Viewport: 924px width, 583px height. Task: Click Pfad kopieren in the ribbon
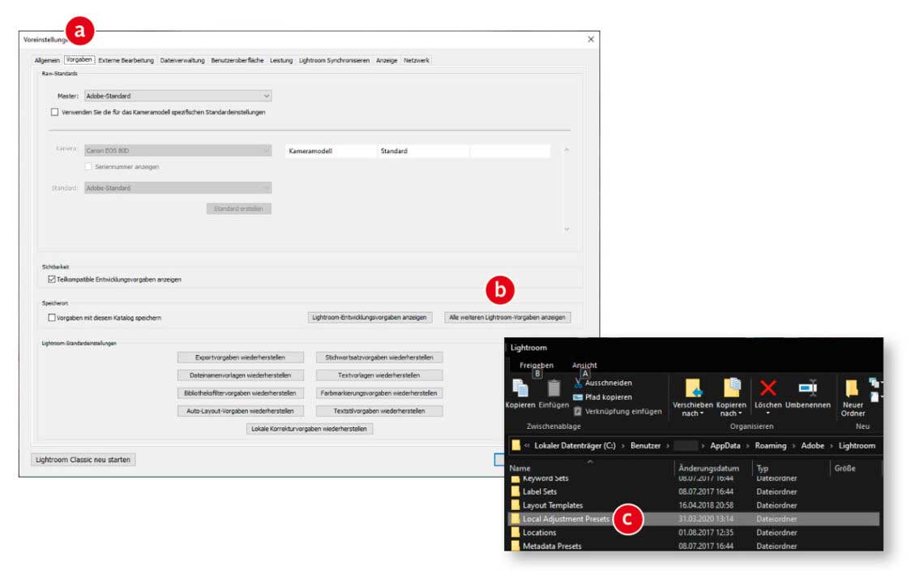click(603, 397)
